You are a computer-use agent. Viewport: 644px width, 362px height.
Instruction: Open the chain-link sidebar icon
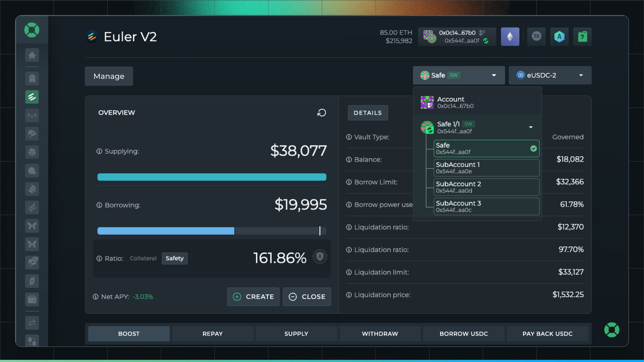32,281
